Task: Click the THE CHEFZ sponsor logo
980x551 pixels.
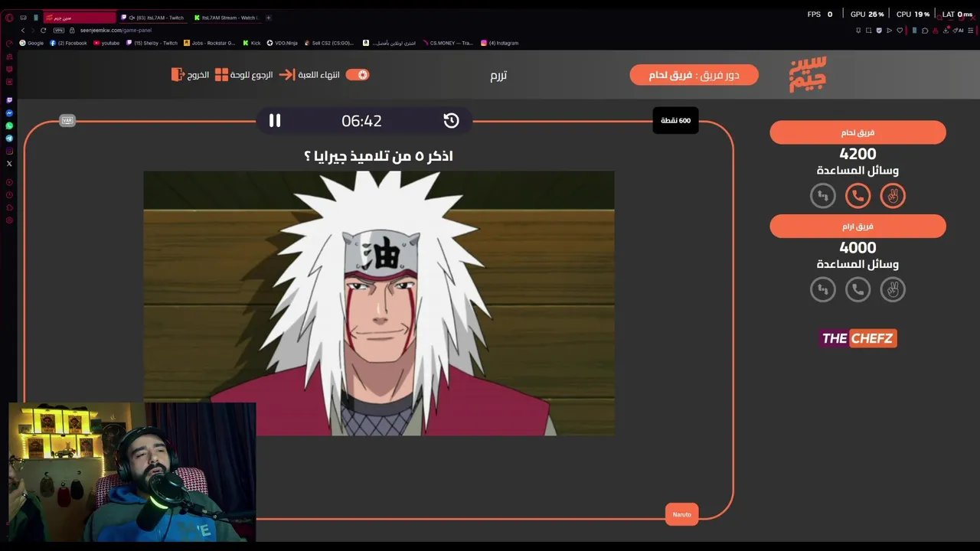Action: (857, 338)
